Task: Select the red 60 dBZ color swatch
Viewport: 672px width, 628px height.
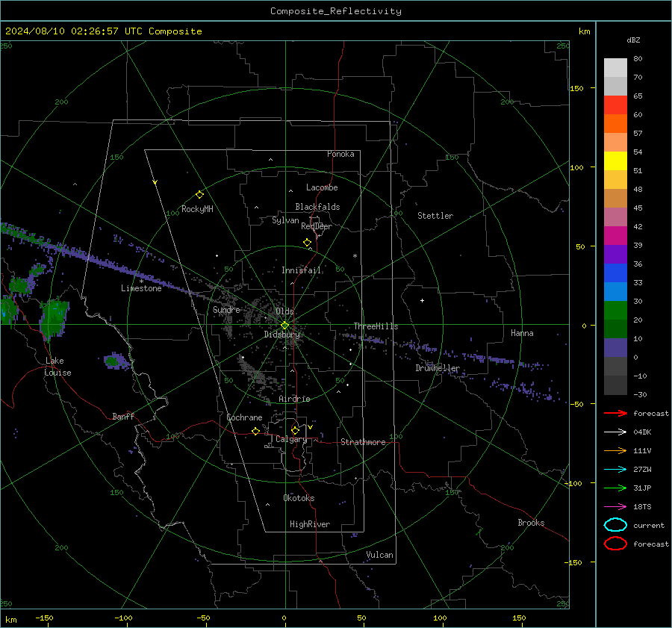Action: 615,105
